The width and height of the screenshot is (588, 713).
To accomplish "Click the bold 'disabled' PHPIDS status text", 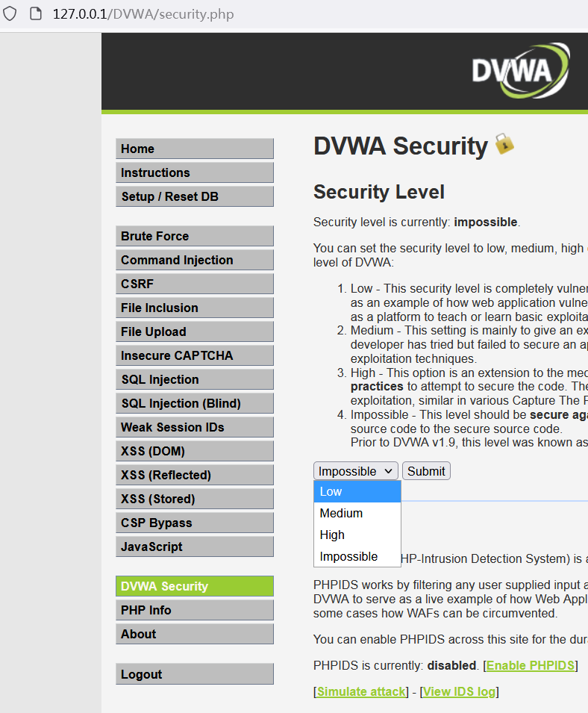I will point(451,665).
